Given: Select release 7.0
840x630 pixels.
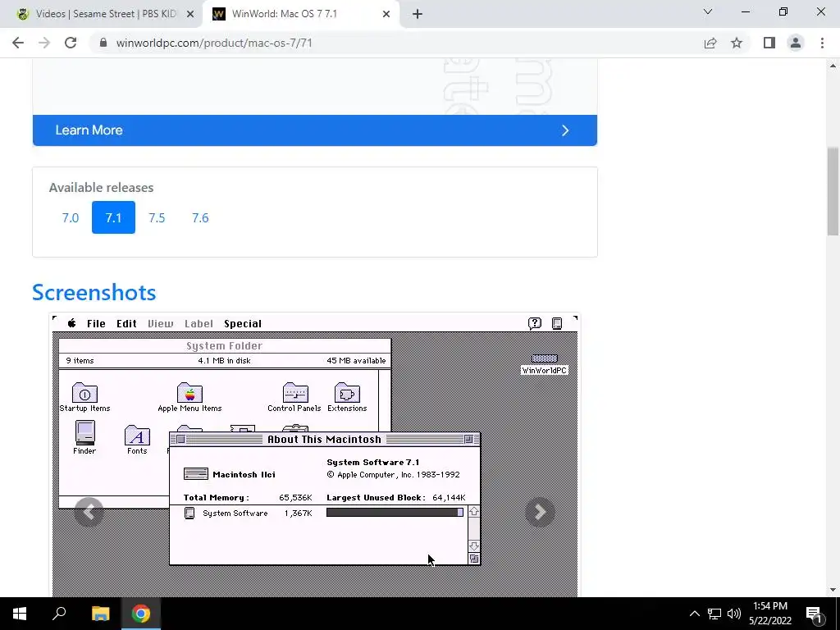Looking at the screenshot, I should [x=71, y=217].
